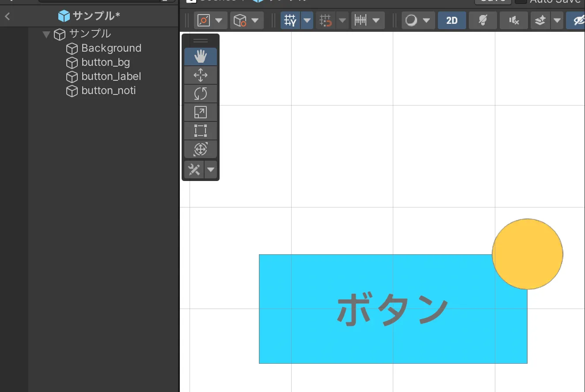
Task: Click the grid snapping magnet icon
Action: (x=326, y=21)
